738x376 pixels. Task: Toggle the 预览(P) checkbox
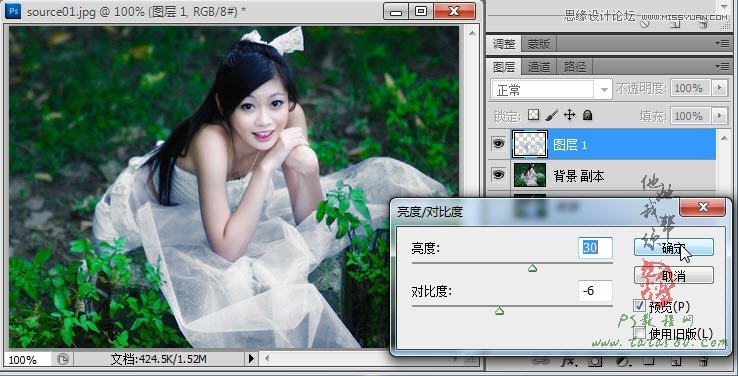point(639,306)
